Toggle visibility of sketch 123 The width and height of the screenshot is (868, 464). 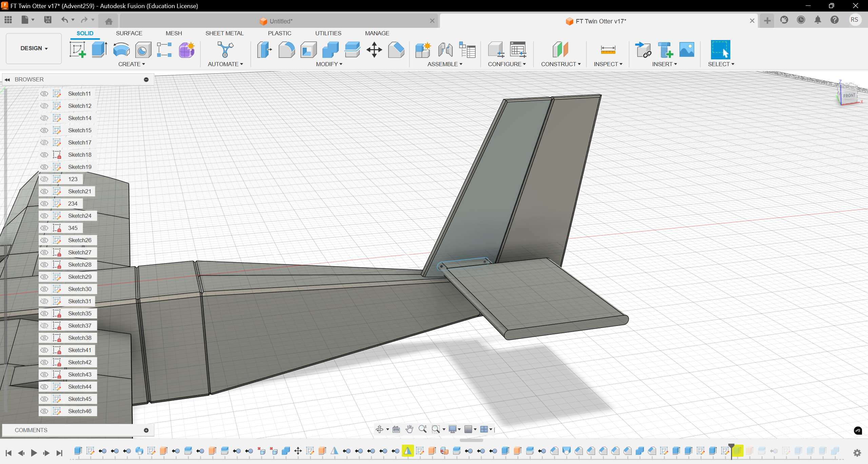(44, 179)
